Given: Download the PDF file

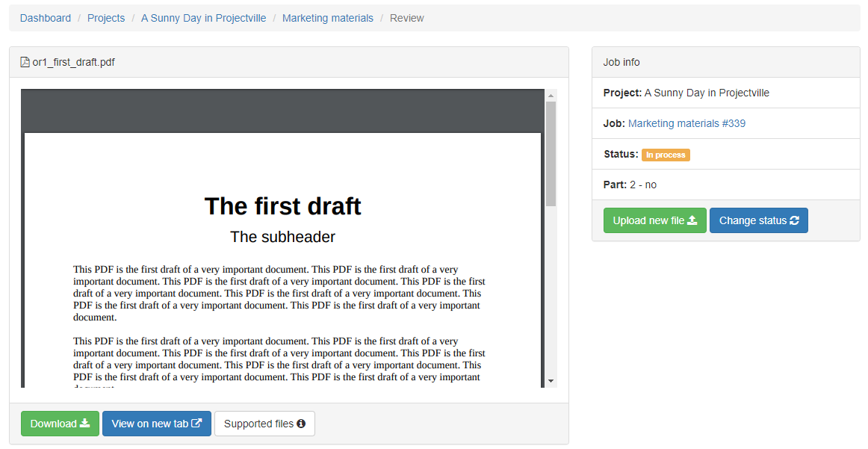Looking at the screenshot, I should pos(60,424).
